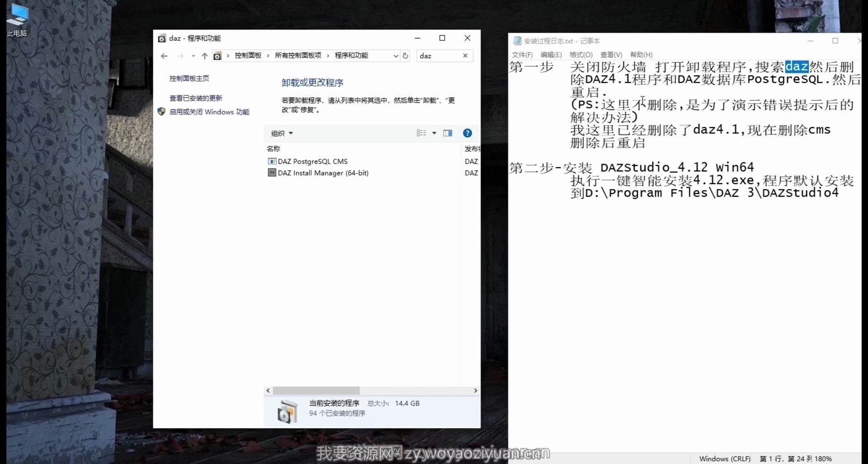Go back in the control panel window
868x464 pixels.
point(164,56)
